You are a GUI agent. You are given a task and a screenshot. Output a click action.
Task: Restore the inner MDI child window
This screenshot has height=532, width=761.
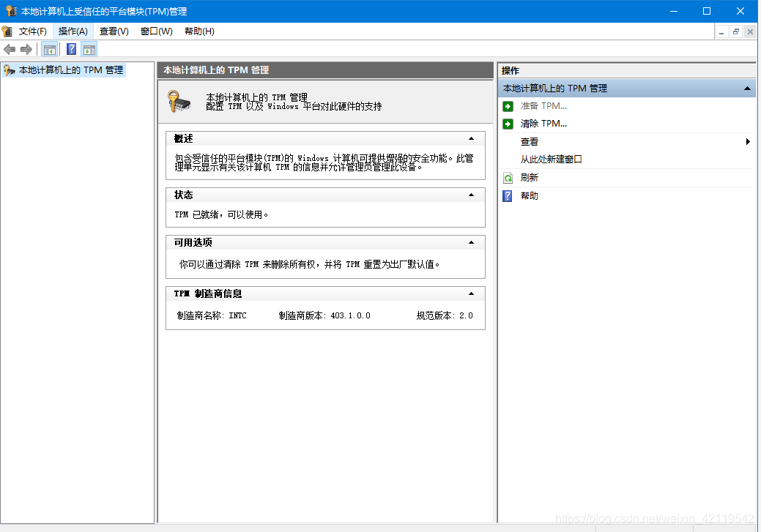(736, 32)
